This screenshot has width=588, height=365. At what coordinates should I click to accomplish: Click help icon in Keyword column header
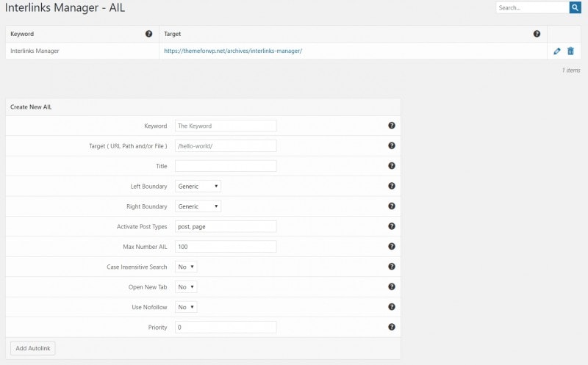click(149, 34)
